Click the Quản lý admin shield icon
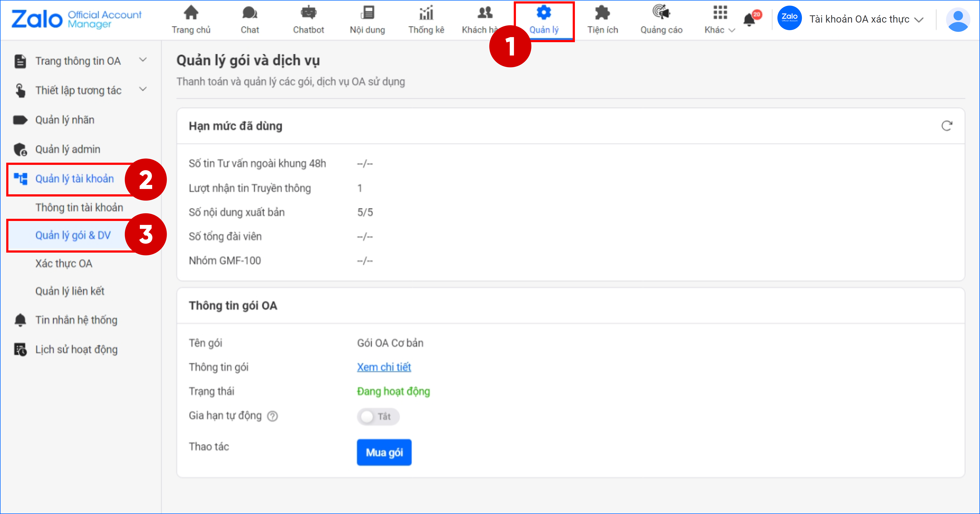Screen dimensions: 980x514 [x=20, y=150]
